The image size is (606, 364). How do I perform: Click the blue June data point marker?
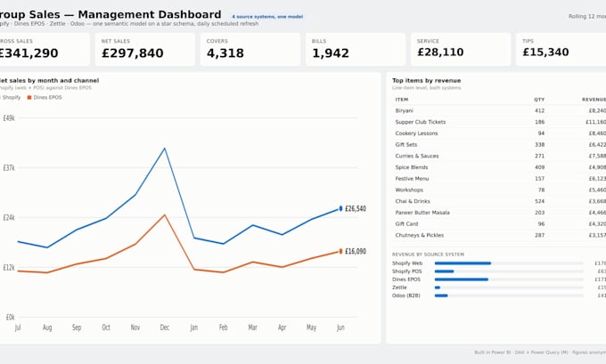340,208
